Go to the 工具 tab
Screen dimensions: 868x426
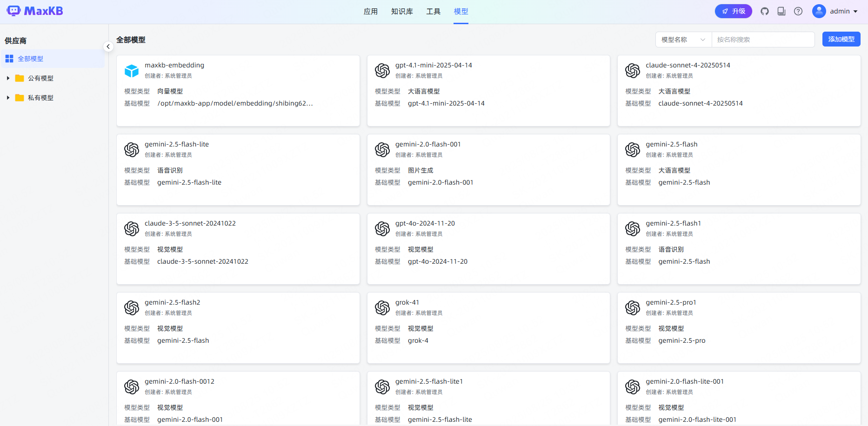pyautogui.click(x=434, y=11)
